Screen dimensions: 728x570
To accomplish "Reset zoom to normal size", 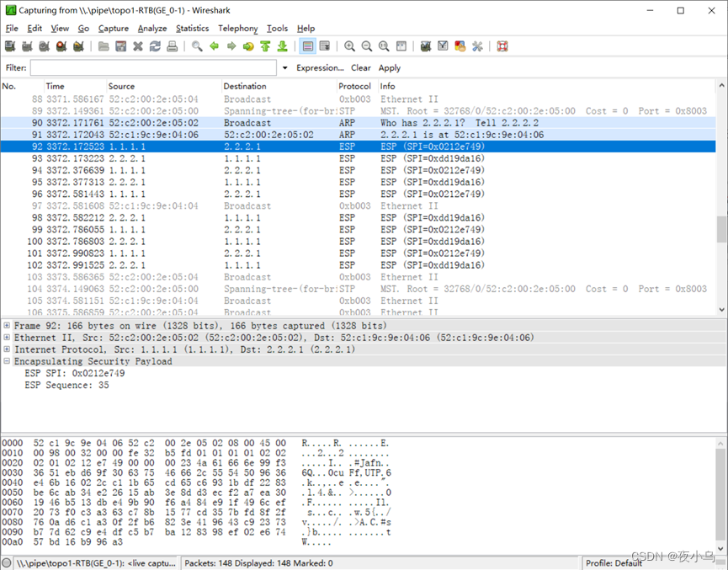I will tap(384, 46).
